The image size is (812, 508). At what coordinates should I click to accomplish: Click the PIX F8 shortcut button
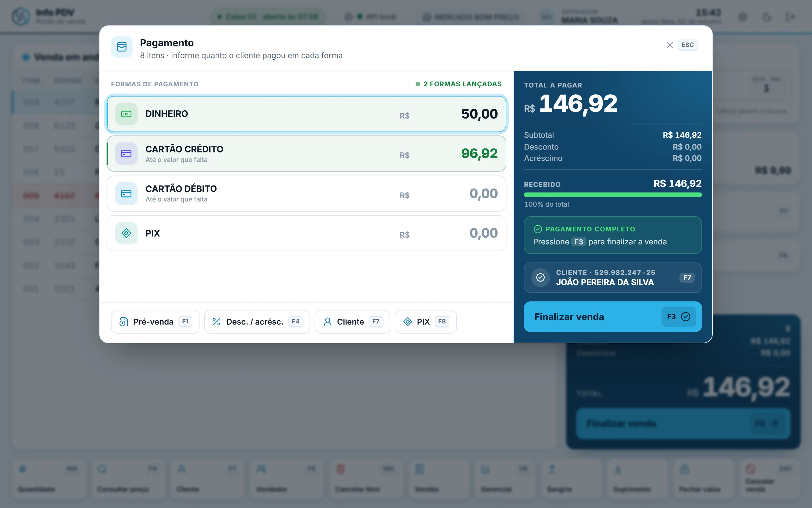[425, 321]
